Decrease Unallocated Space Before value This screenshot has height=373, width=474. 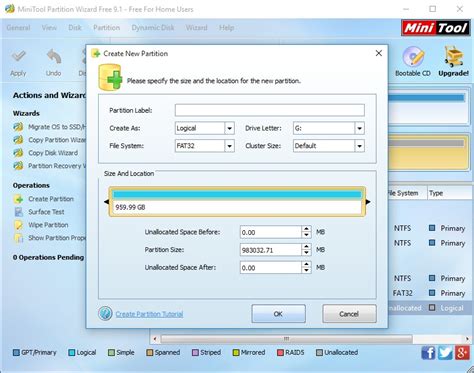click(306, 235)
